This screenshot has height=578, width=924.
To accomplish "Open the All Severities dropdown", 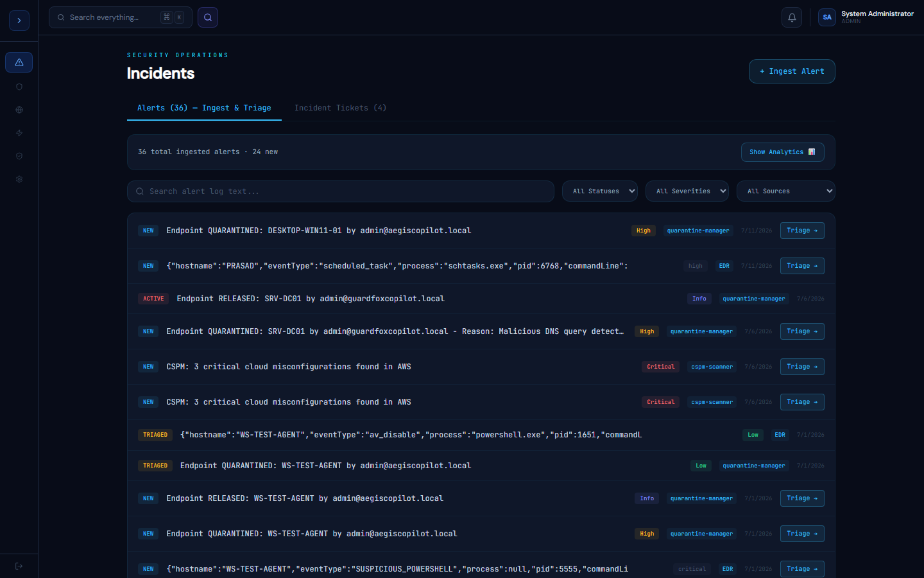I will (x=687, y=191).
